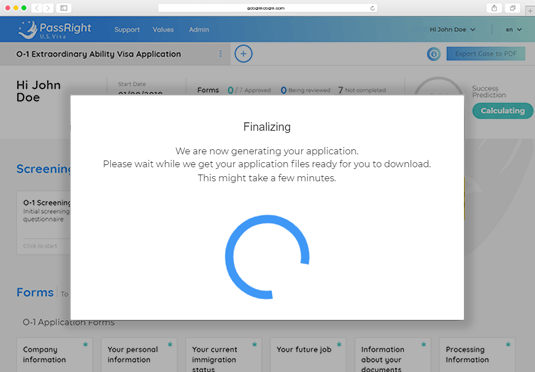Open the Company information form card
The height and width of the screenshot is (372, 535).
[54, 355]
